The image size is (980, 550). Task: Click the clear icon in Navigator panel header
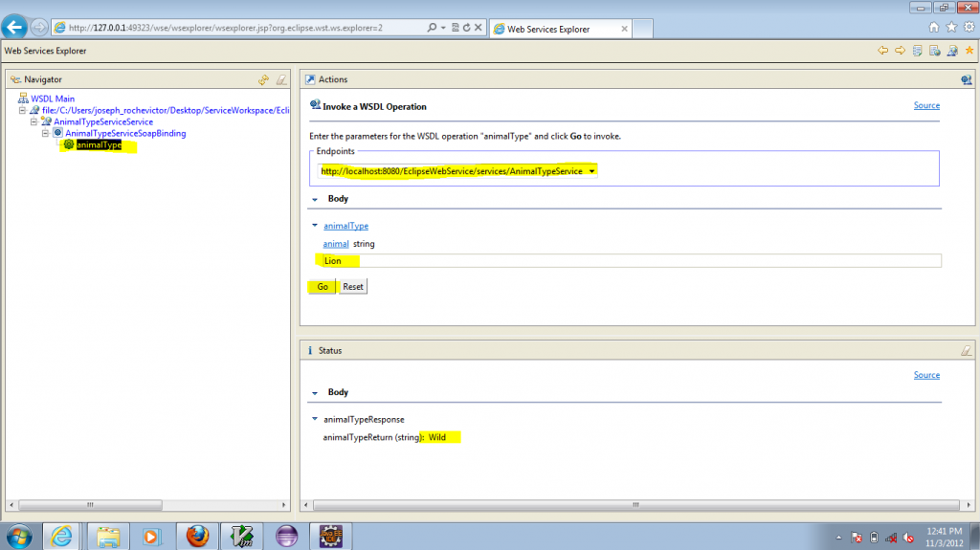280,80
